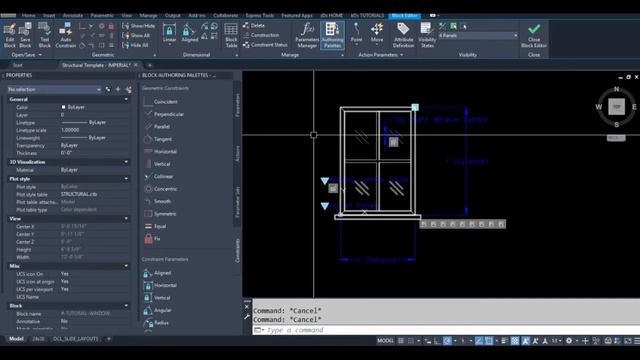Select the Collinear geometric constraint
The image size is (640, 360).
[159, 176]
